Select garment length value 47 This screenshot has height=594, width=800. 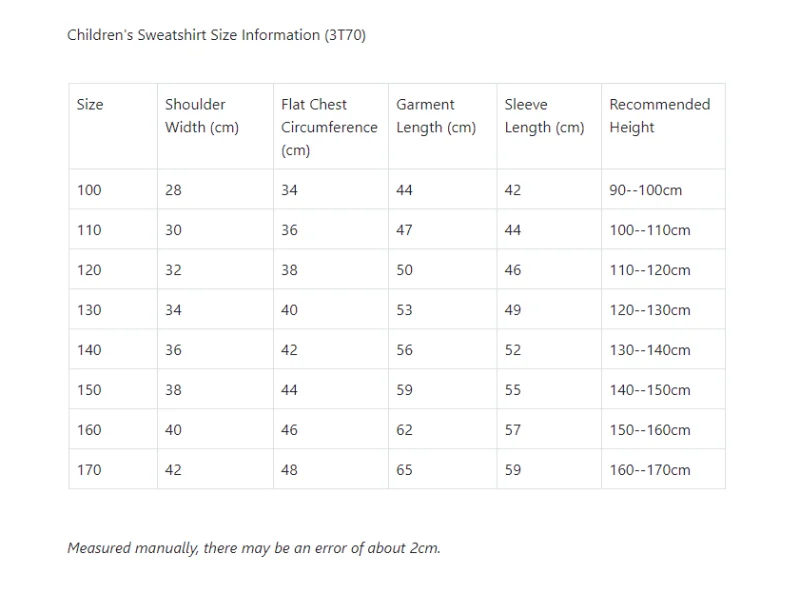pos(404,230)
